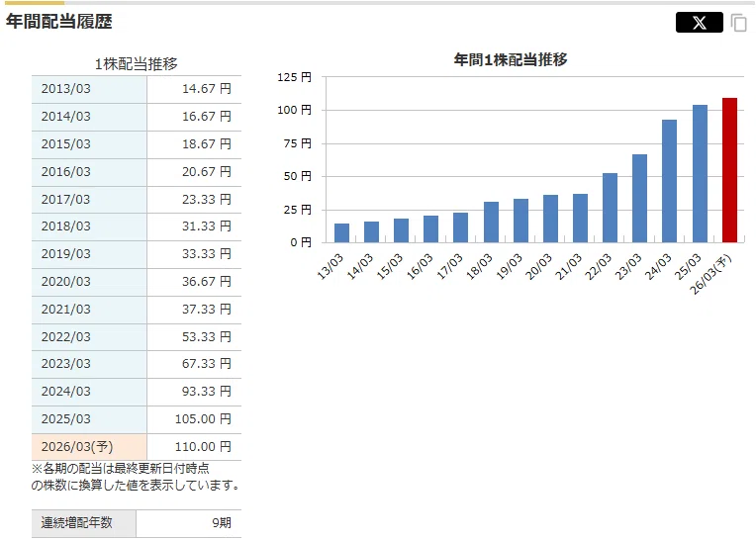The image size is (756, 541).
Task: Select the 2023/03 year cell
Action: [89, 364]
